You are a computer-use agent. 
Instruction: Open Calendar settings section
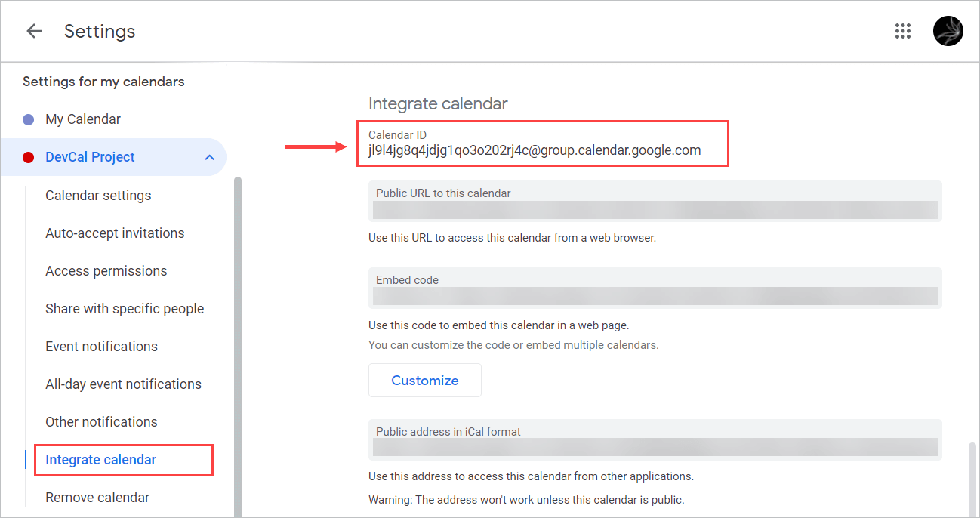(98, 196)
